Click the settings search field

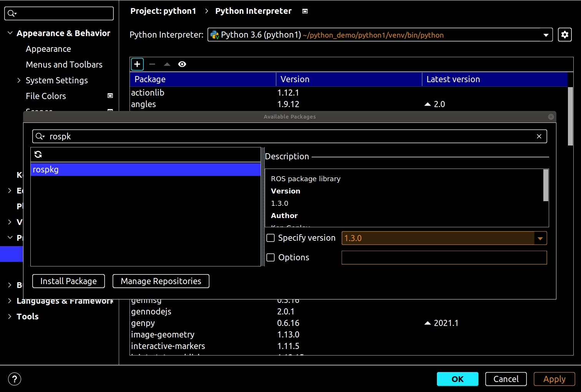tap(59, 13)
